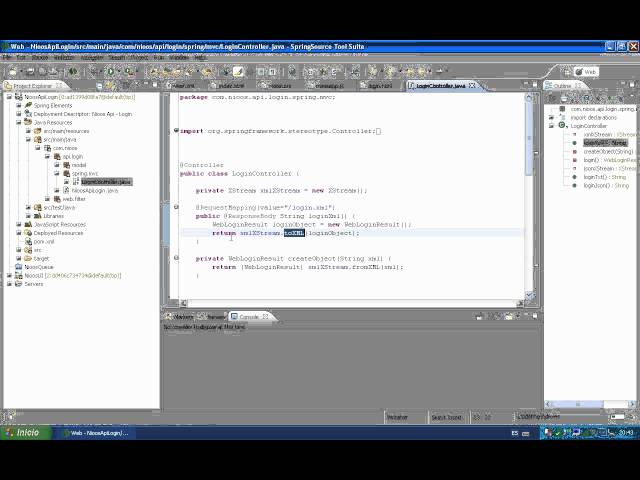
Task: Minimize the Project Explorer view
Action: 144,85
